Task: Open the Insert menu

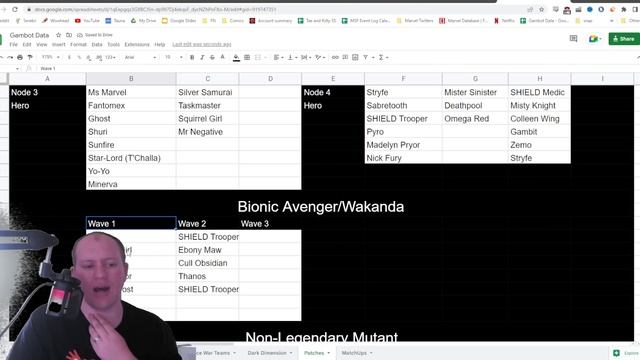Action: pyautogui.click(x=58, y=44)
